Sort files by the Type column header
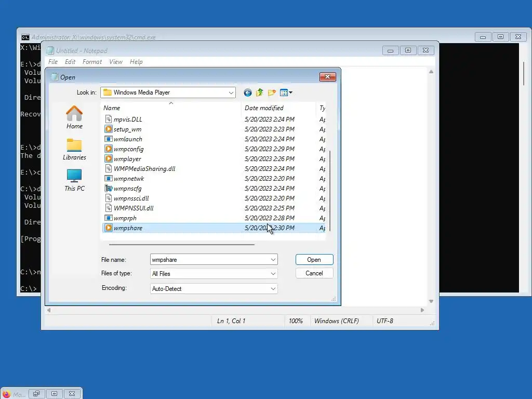 click(x=321, y=108)
